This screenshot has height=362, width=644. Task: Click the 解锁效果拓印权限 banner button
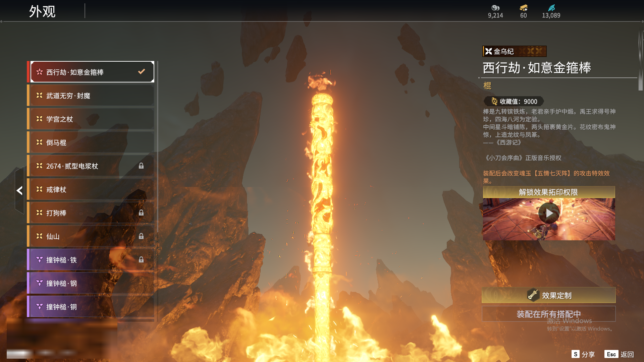(x=549, y=192)
